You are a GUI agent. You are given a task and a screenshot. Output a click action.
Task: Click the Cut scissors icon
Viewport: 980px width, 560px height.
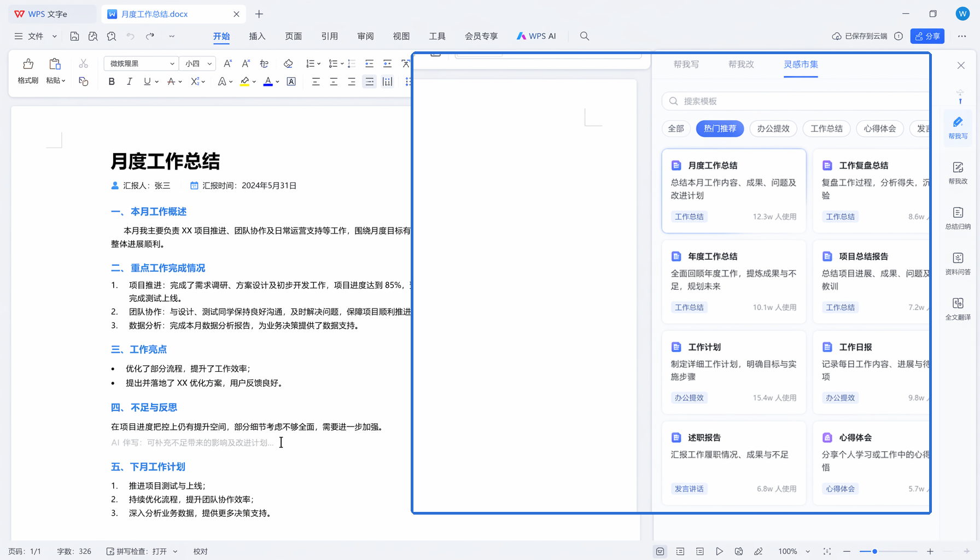83,63
